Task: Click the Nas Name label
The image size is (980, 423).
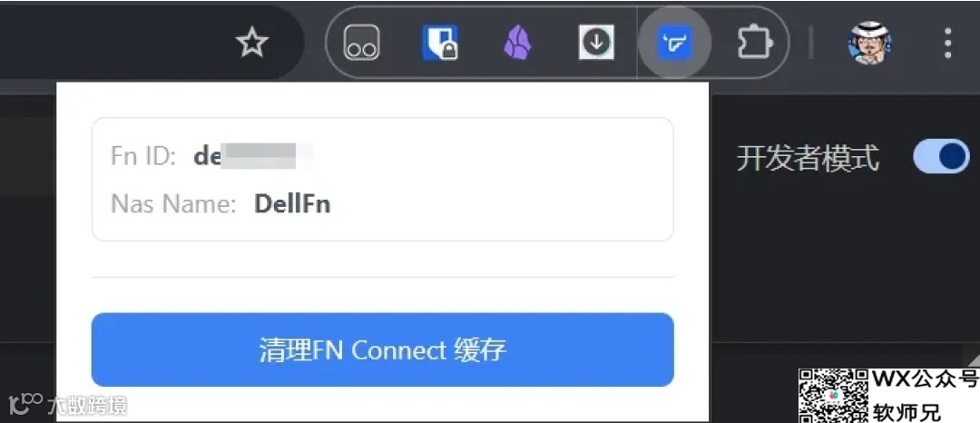Action: [173, 204]
